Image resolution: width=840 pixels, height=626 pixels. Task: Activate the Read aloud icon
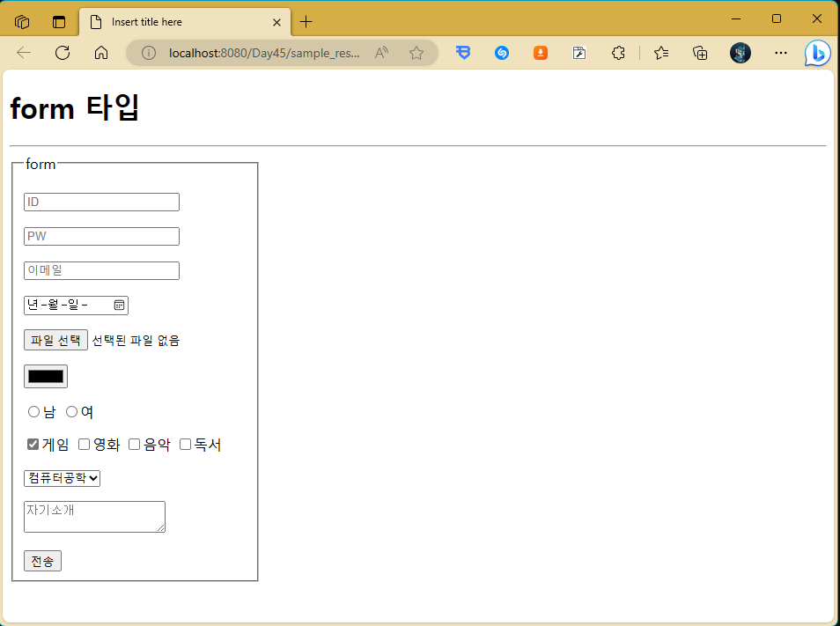(381, 53)
